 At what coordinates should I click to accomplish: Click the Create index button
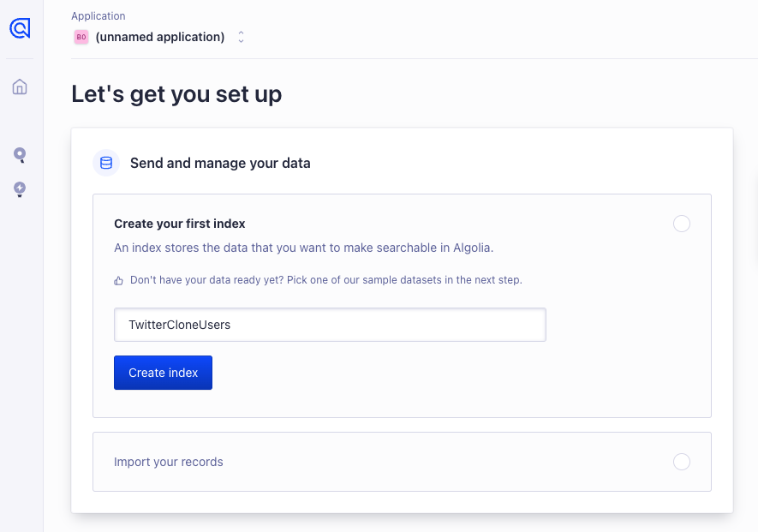[163, 373]
